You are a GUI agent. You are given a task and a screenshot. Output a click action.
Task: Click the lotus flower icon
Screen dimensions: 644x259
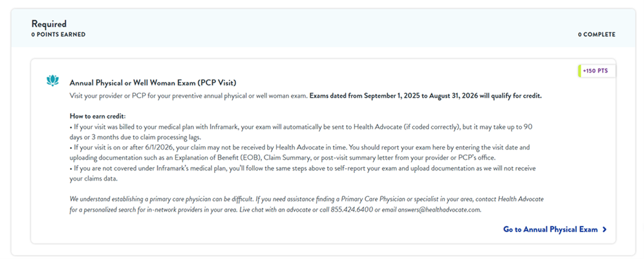[52, 81]
